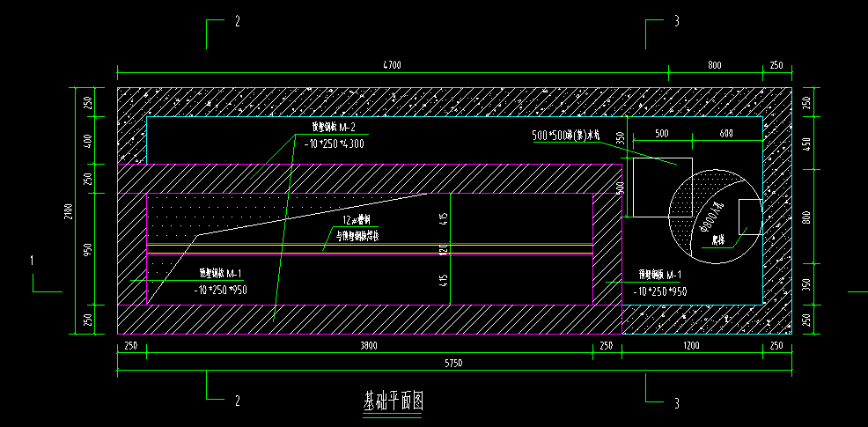Select the horizontal 500 dimension above sump

661,134
